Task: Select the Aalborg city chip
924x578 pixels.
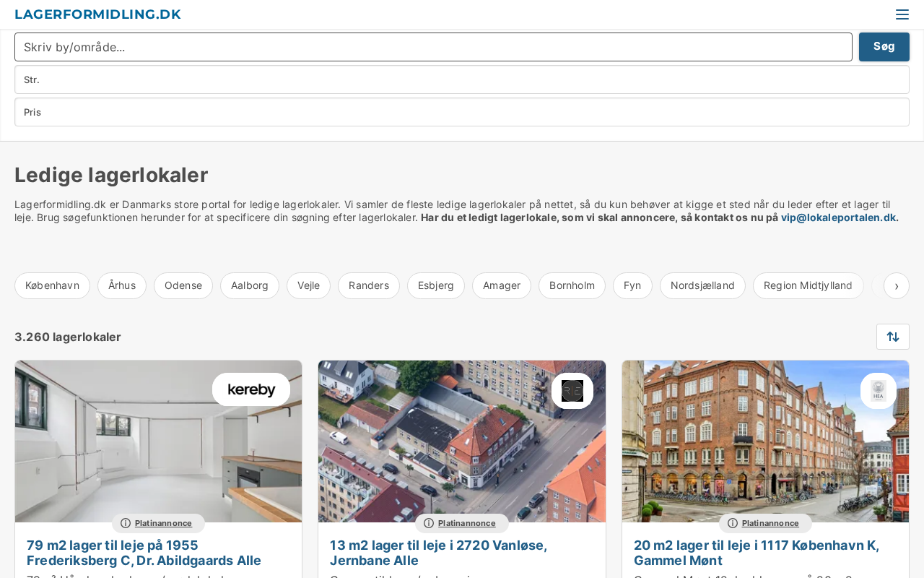Action: click(250, 285)
